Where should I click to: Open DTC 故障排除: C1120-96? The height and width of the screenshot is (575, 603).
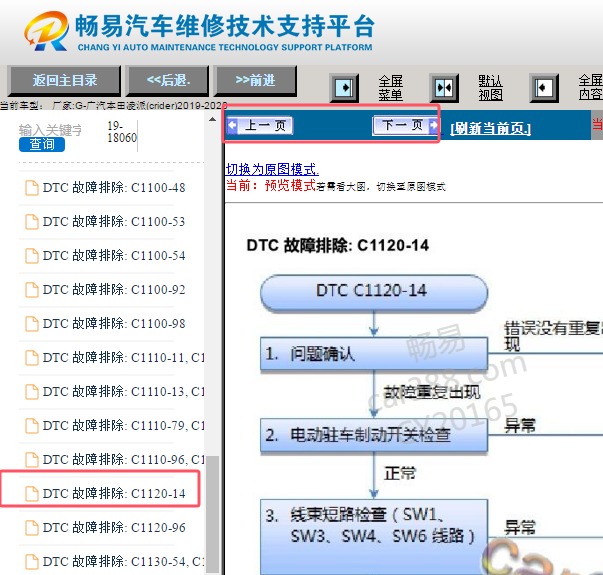(114, 527)
